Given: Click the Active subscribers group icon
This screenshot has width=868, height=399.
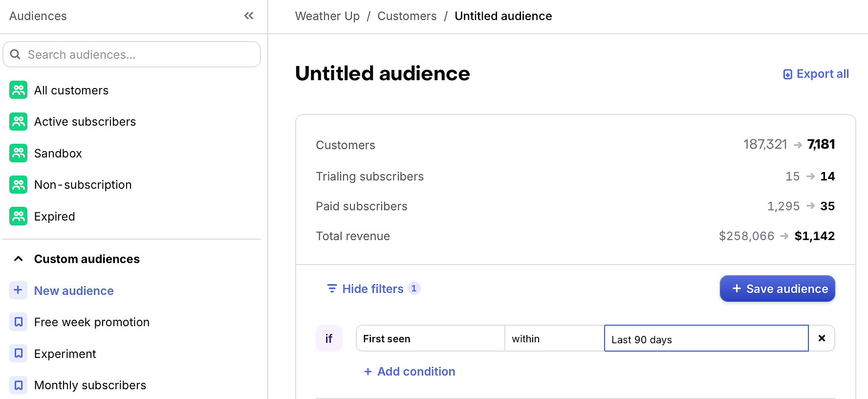Looking at the screenshot, I should (x=19, y=121).
